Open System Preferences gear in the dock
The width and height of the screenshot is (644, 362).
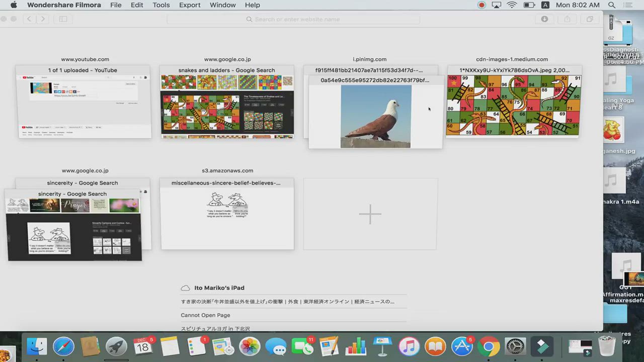(515, 346)
